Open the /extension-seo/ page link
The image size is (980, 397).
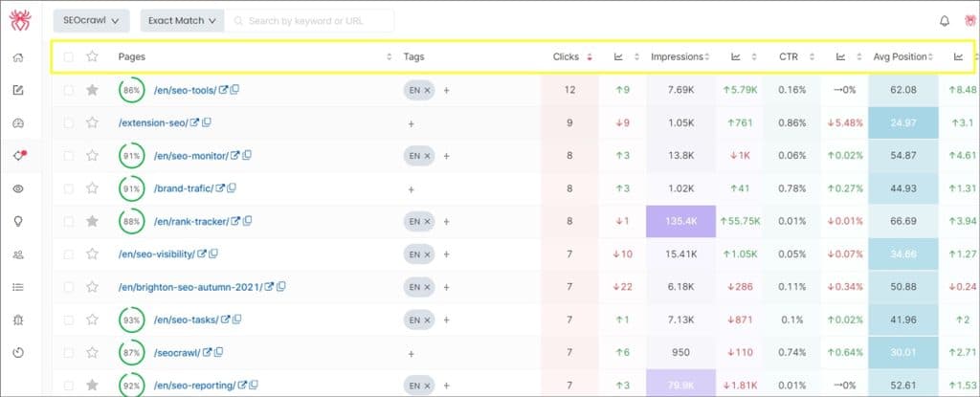pos(153,123)
